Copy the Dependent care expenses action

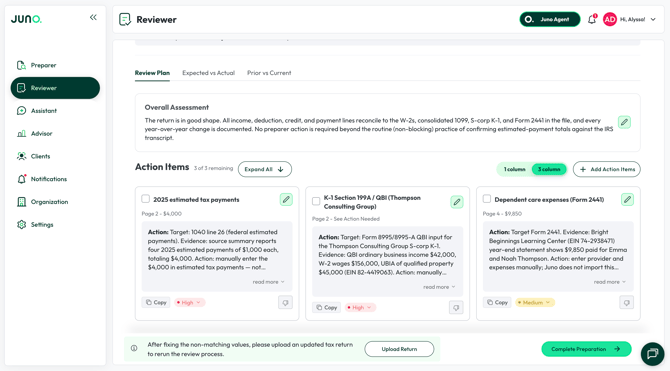click(497, 303)
